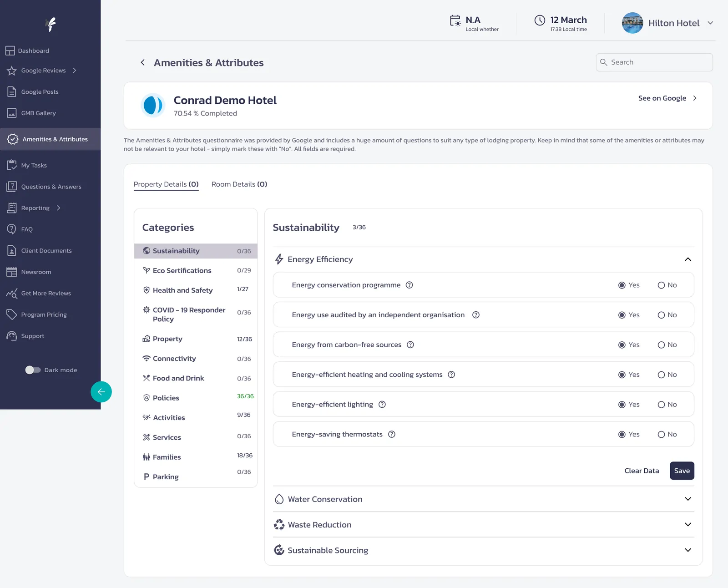Viewport: 728px width, 588px height.
Task: Click the Program Pricing tag icon
Action: 12,314
